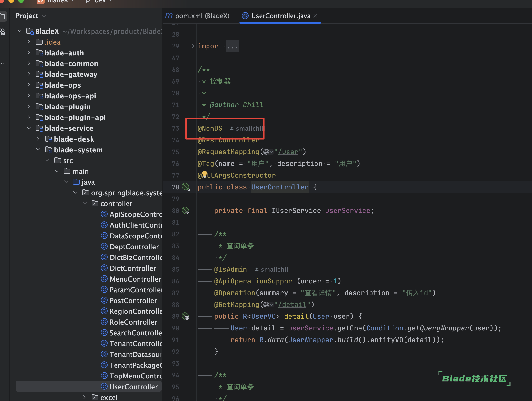Screen dimensions: 532x401
Task: Select DataScopeController class file
Action: [x=132, y=236]
